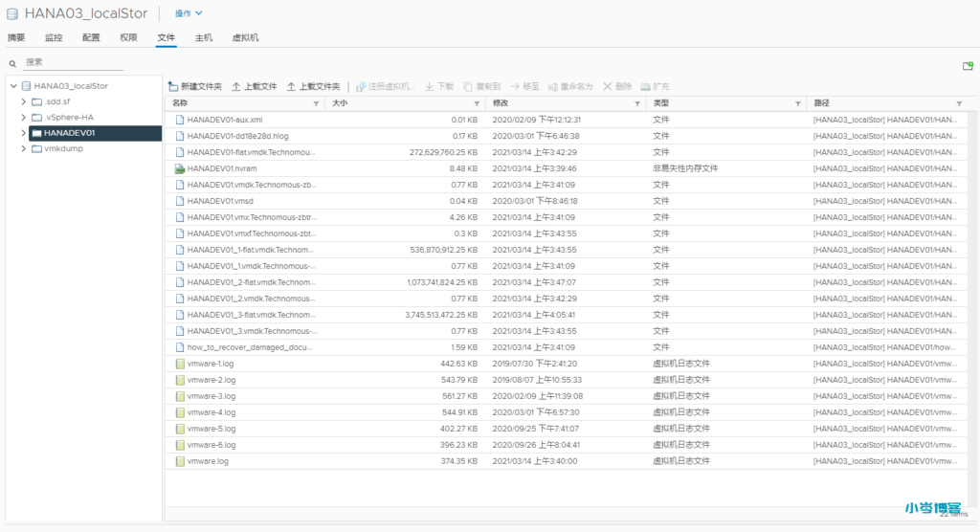
Task: Click the 删除 delete toolbar icon
Action: [x=607, y=86]
